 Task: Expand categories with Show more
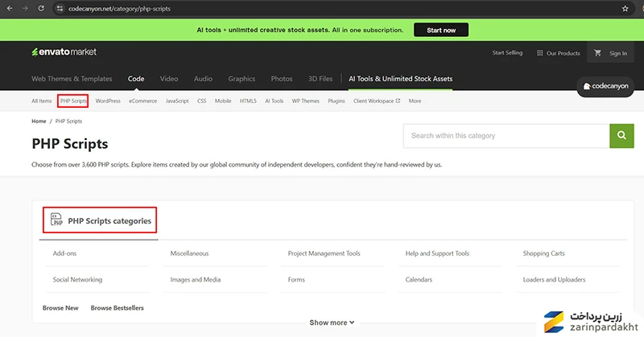332,323
